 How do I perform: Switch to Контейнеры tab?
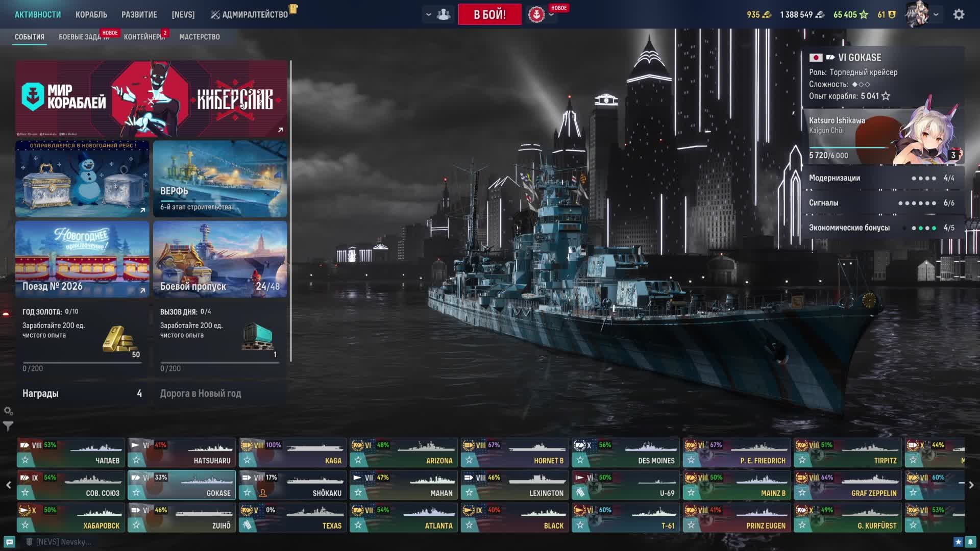click(144, 37)
